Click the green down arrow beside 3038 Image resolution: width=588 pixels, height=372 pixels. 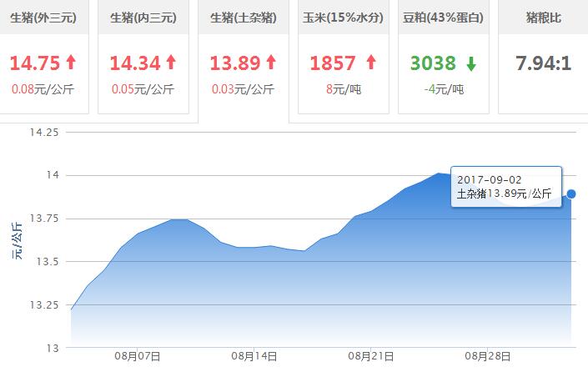point(471,63)
